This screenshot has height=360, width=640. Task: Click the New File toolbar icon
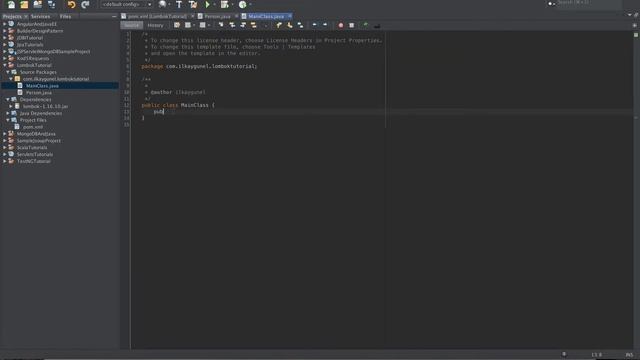[x=11, y=4]
